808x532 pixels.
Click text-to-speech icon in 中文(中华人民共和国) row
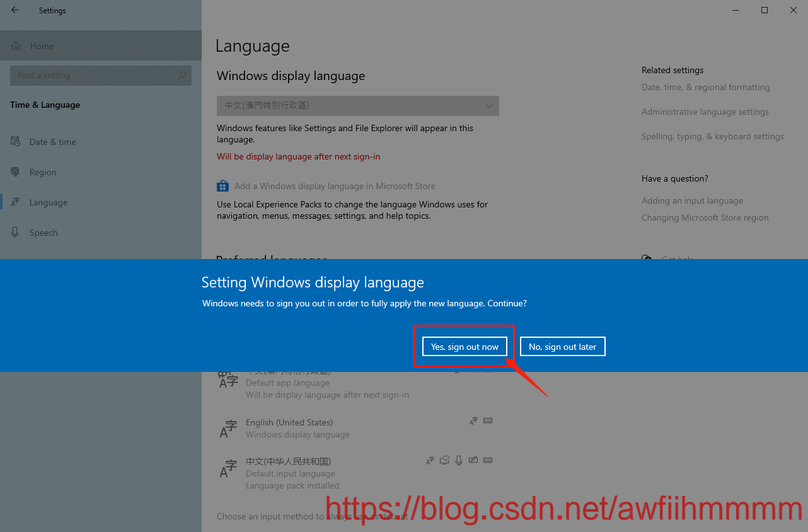click(x=444, y=460)
